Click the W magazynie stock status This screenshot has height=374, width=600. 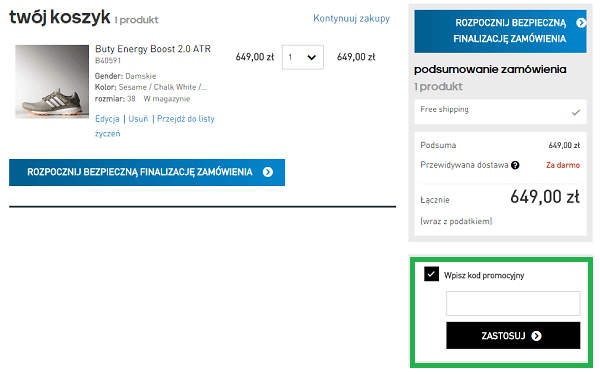tap(167, 99)
